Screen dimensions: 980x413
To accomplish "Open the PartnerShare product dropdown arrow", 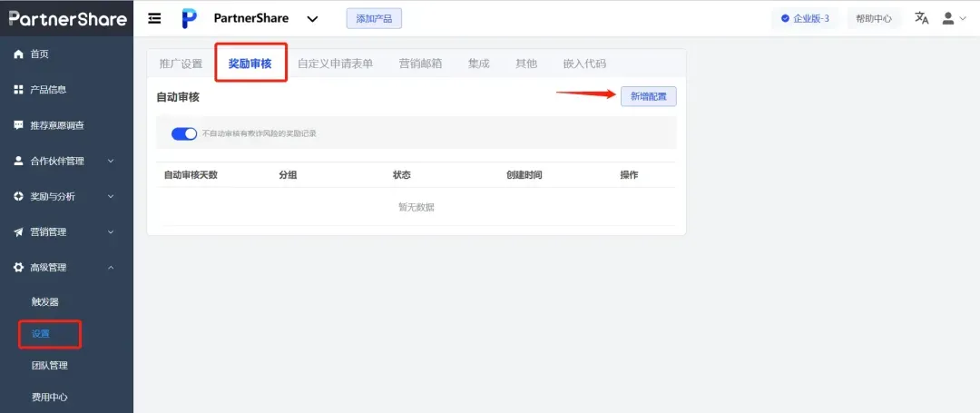I will point(312,19).
